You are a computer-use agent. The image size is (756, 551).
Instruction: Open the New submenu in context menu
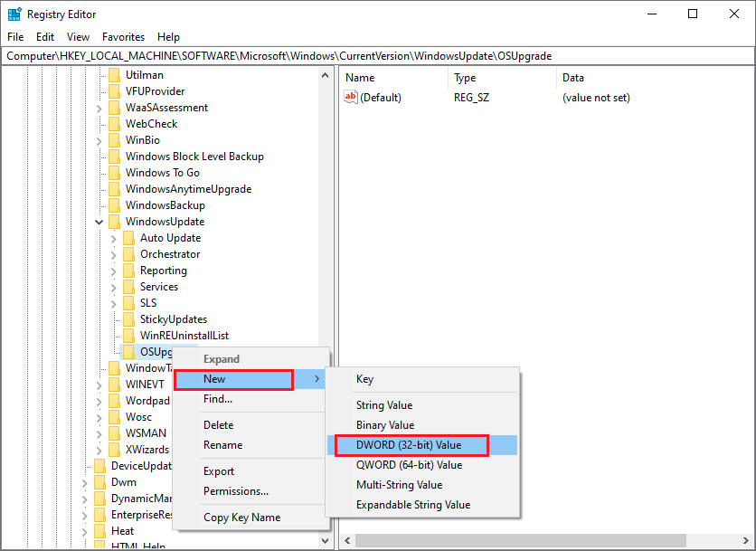coord(250,379)
